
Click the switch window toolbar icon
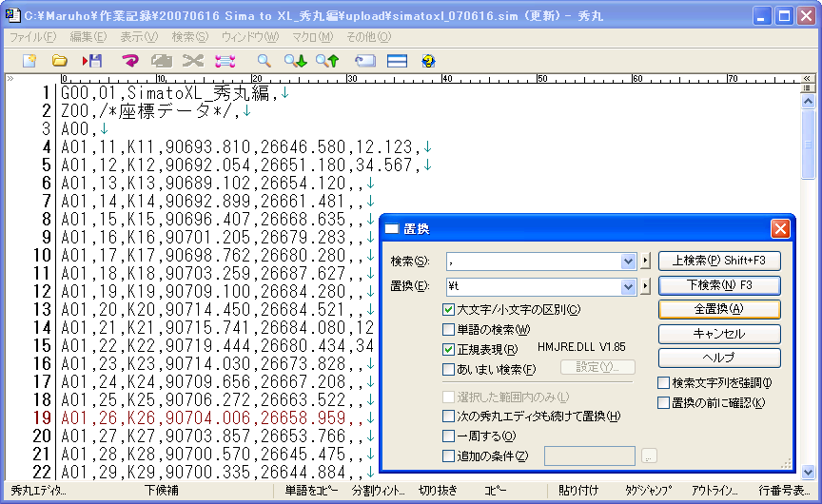[x=365, y=61]
